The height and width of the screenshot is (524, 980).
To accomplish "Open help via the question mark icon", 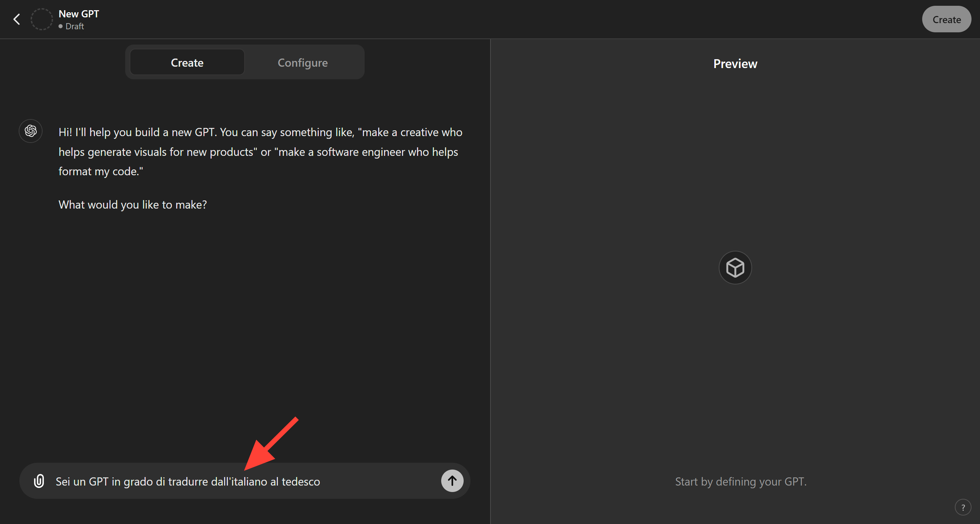I will point(963,507).
